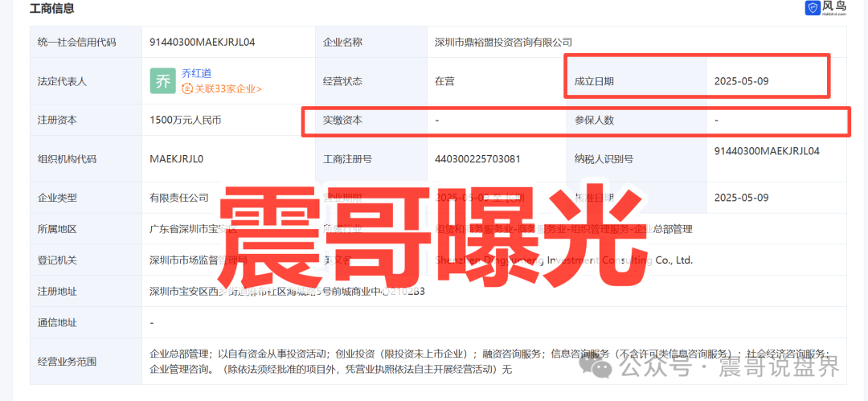
Task: Click the green 乔 avatar icon
Action: [162, 81]
